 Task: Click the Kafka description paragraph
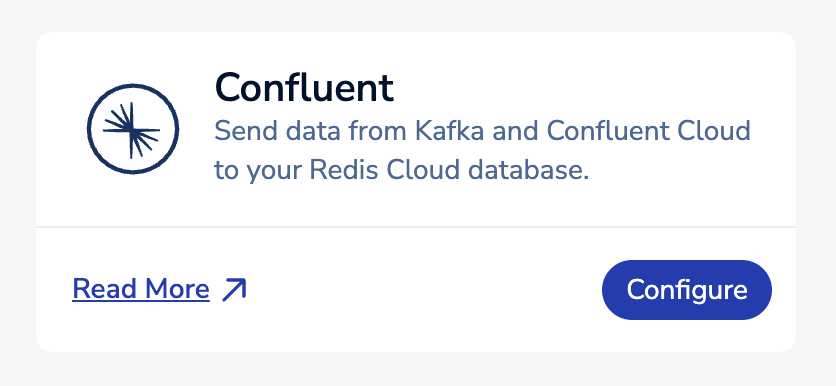482,151
